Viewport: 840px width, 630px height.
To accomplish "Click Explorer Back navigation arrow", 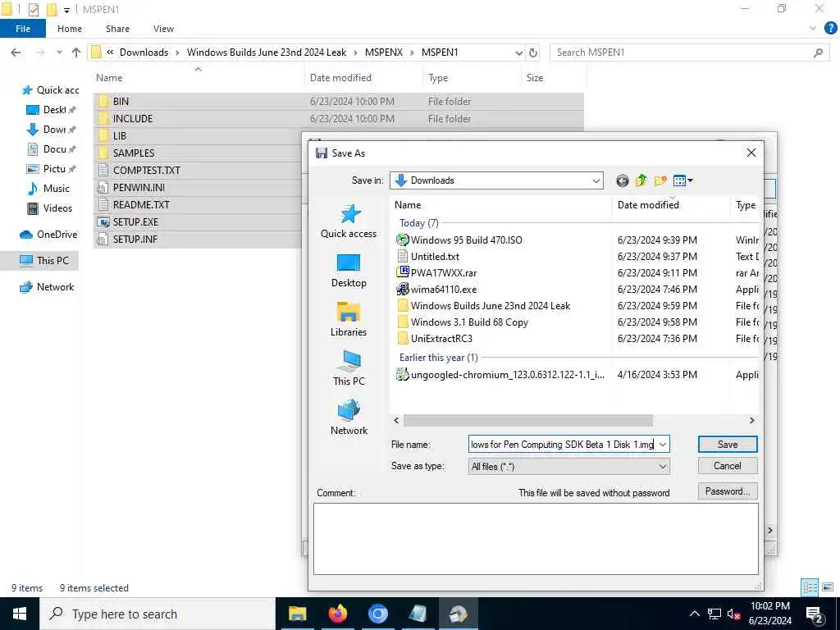I will (16, 52).
